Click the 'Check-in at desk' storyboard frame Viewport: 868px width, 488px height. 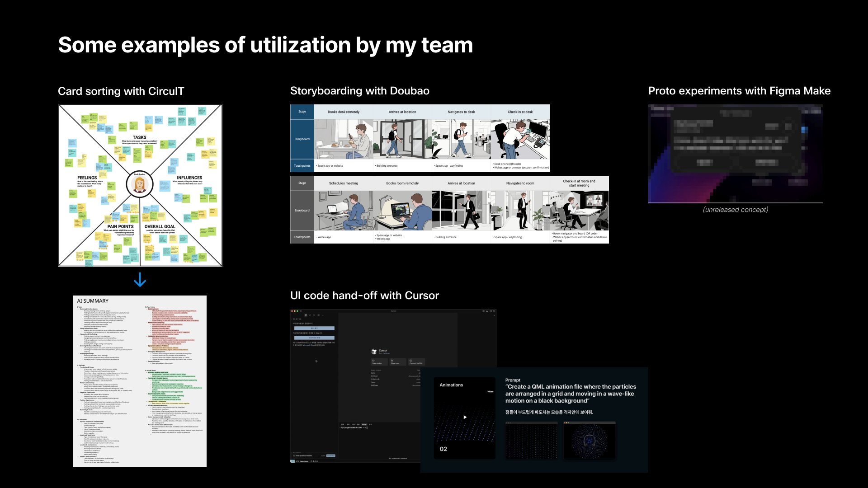[520, 139]
